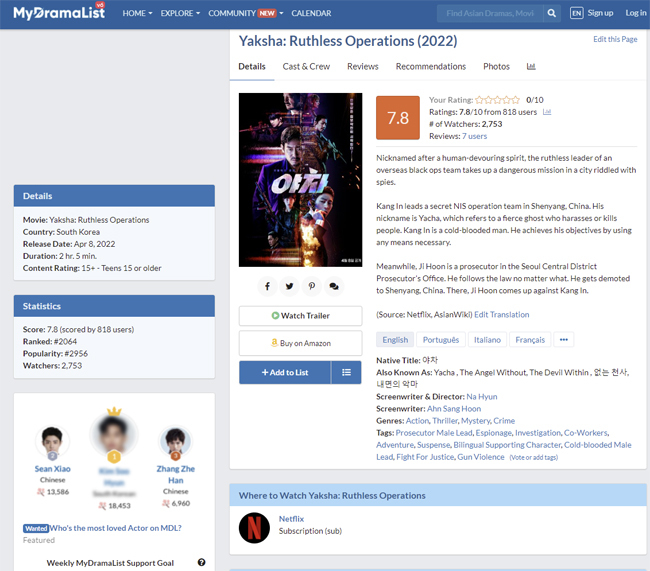Click the Yaksha movie poster
This screenshot has height=571, width=650.
point(301,180)
